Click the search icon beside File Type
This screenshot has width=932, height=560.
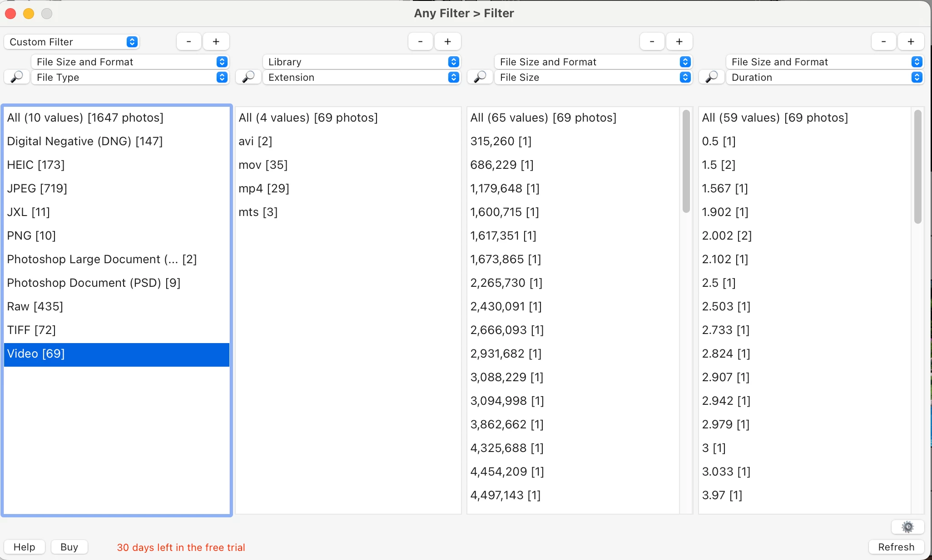[17, 77]
